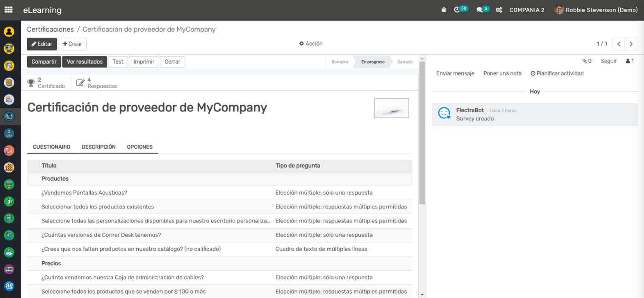This screenshot has height=298, width=644.
Task: Open the Acción dropdown menu
Action: tap(311, 44)
